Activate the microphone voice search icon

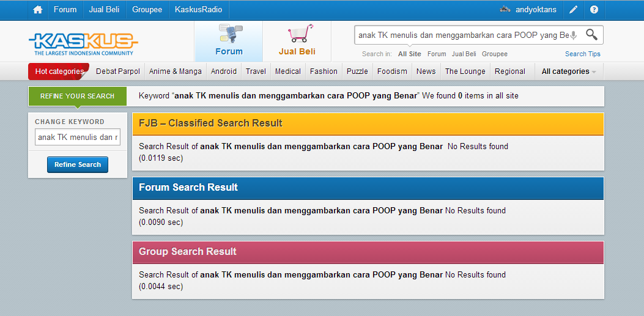(x=573, y=35)
